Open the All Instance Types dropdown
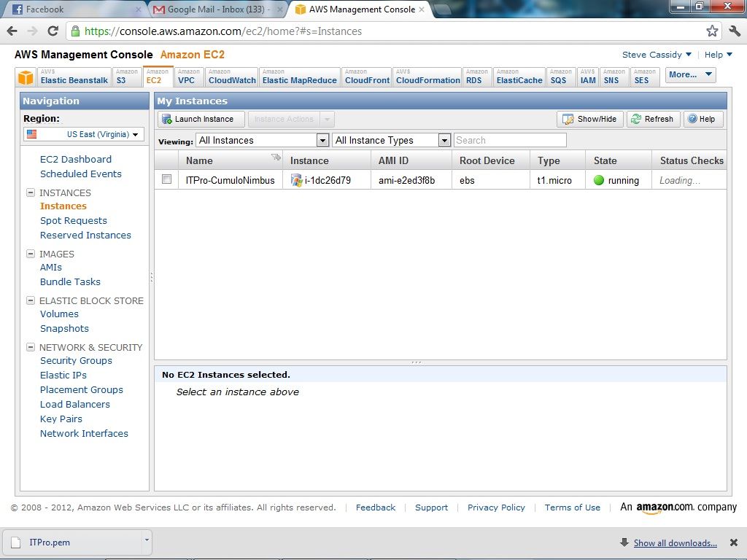Image resolution: width=747 pixels, height=560 pixels. 391,140
